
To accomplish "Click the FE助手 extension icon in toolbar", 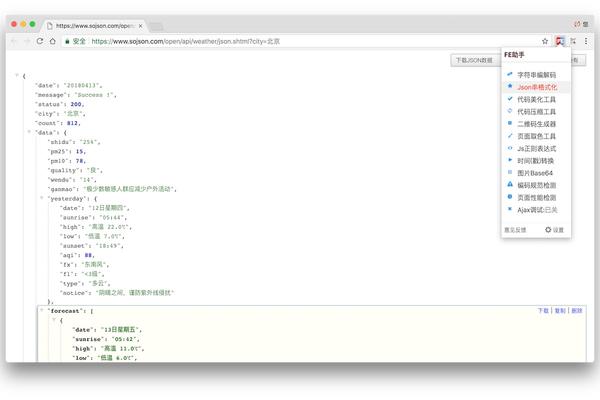I will 561,41.
